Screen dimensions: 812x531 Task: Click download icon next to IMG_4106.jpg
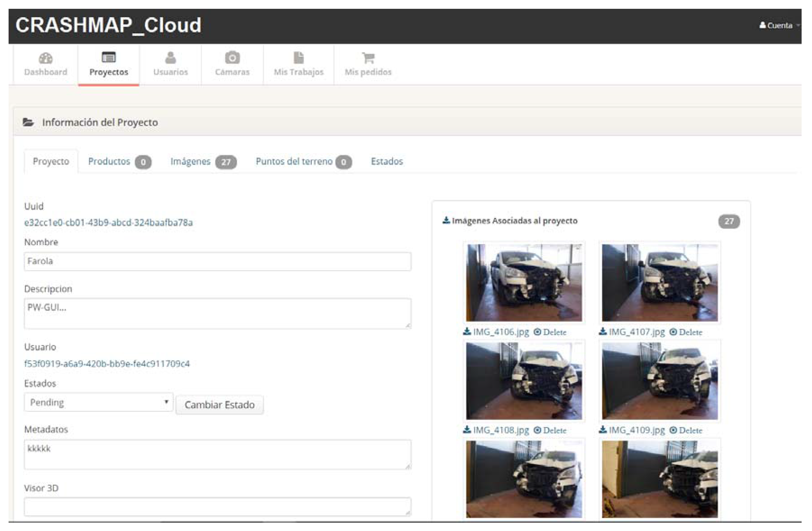coord(467,331)
